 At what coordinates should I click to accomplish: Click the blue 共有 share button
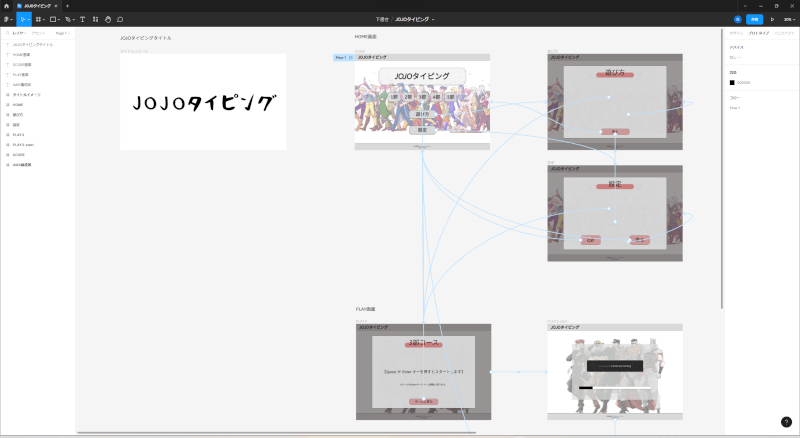tap(754, 19)
